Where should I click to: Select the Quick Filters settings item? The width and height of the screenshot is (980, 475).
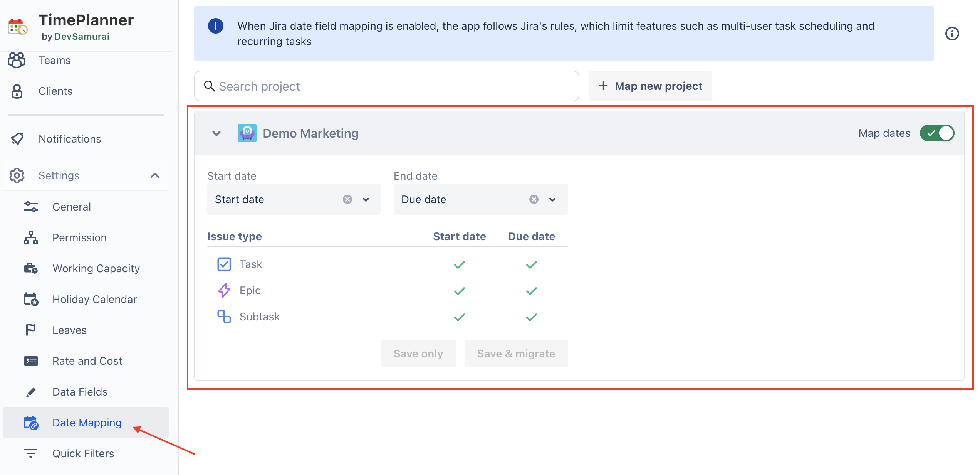point(86,453)
